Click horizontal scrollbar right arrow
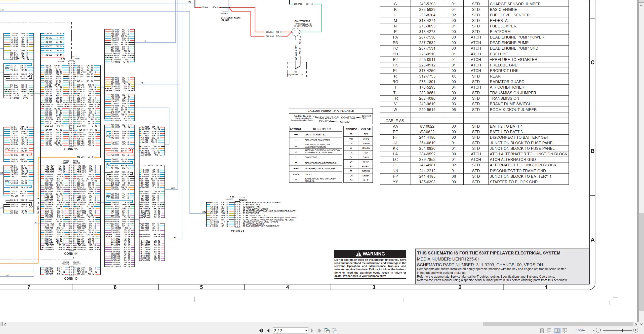The image size is (644, 334). pyautogui.click(x=636, y=324)
